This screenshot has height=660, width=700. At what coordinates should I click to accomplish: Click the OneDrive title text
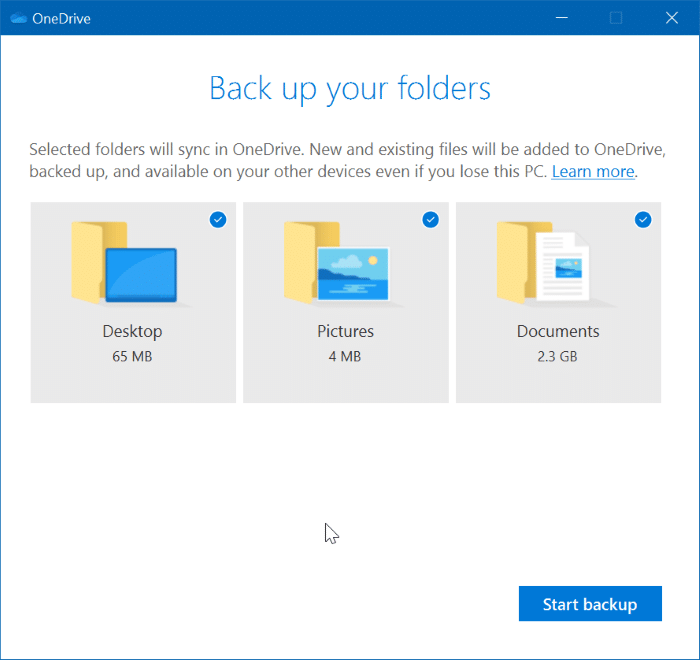62,19
